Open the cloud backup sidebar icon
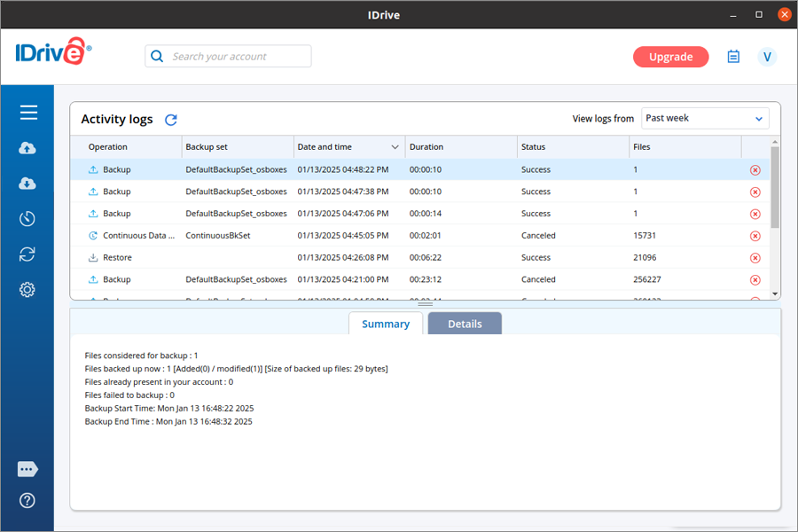 point(27,148)
